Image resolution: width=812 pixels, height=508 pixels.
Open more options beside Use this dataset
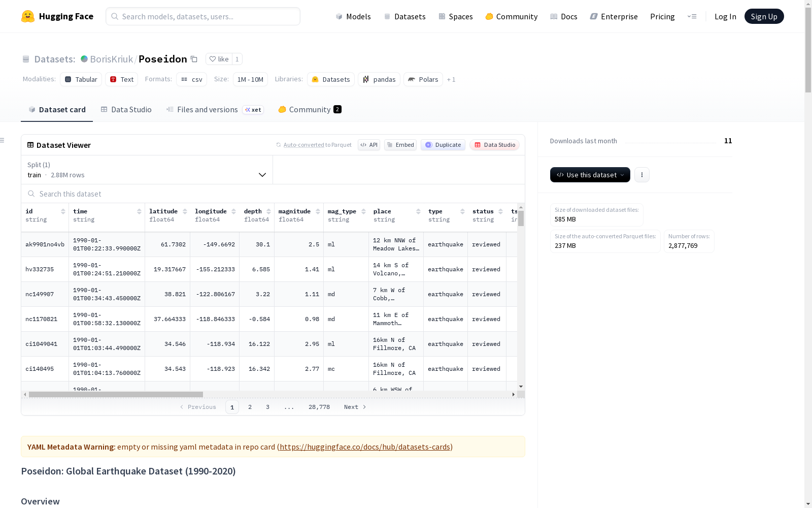pos(642,175)
